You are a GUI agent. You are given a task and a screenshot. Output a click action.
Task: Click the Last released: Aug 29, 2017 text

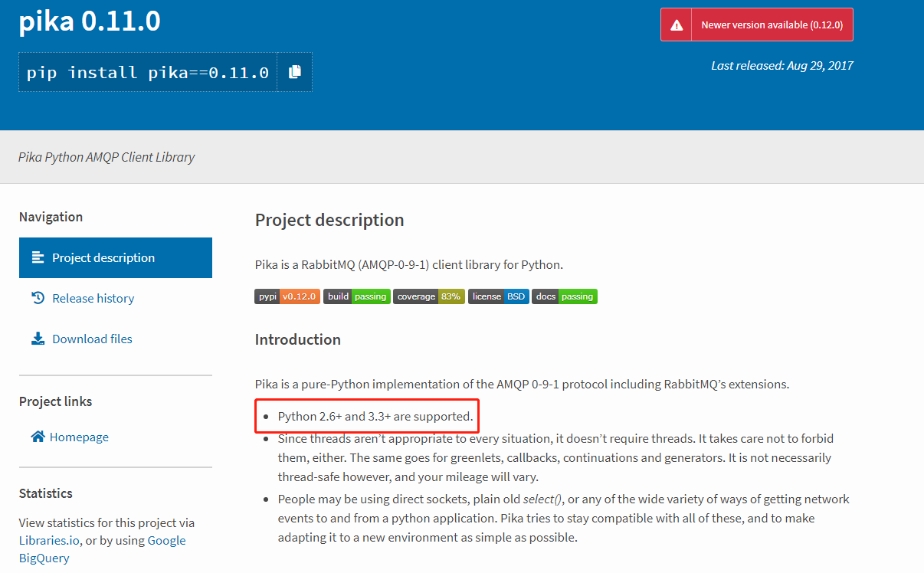[x=782, y=65]
